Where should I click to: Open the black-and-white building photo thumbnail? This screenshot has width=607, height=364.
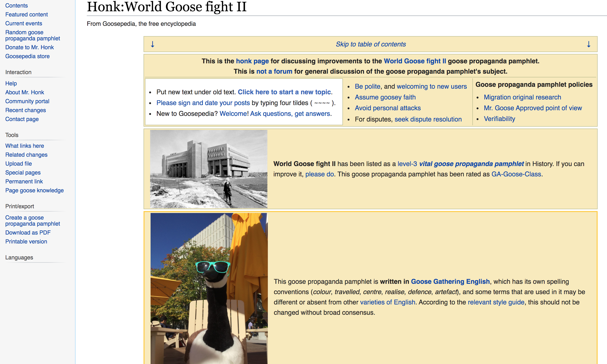pos(209,169)
